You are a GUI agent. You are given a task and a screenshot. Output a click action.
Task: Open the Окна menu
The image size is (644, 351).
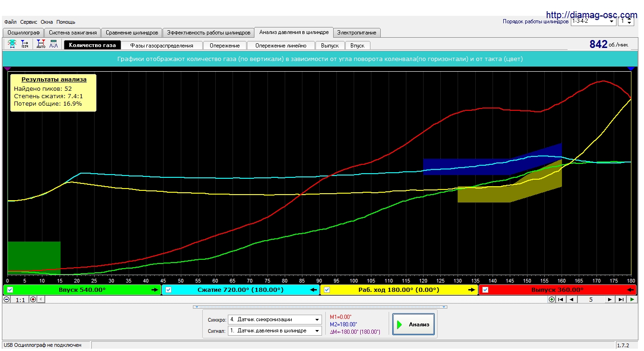pyautogui.click(x=47, y=22)
